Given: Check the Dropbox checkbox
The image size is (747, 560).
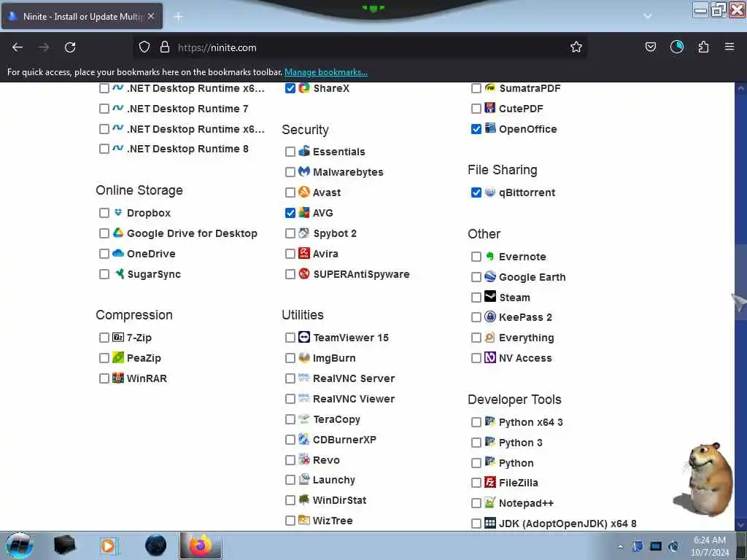Looking at the screenshot, I should 104,213.
